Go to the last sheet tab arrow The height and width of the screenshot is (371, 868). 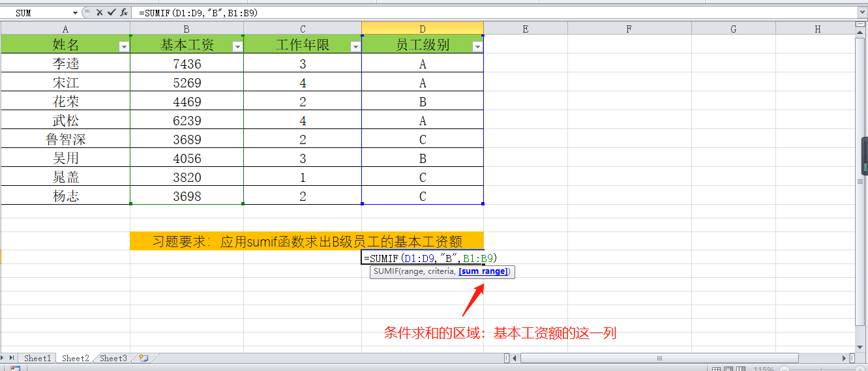11,358
